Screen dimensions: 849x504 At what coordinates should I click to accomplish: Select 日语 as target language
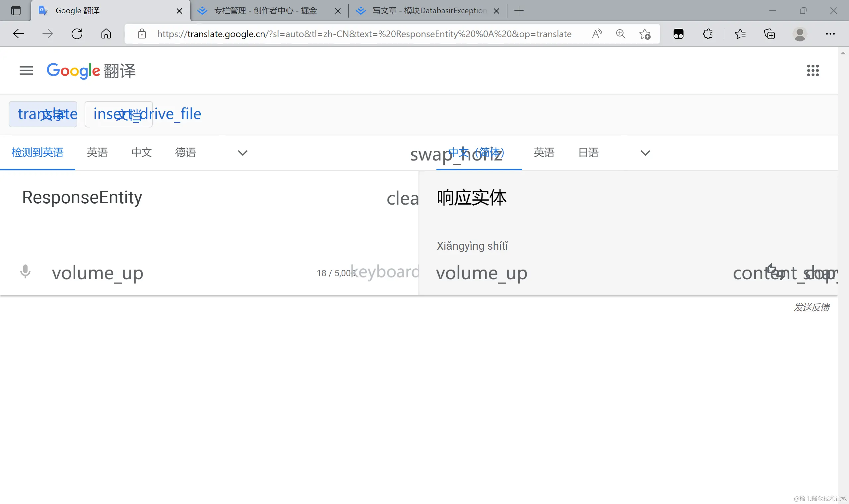[588, 153]
